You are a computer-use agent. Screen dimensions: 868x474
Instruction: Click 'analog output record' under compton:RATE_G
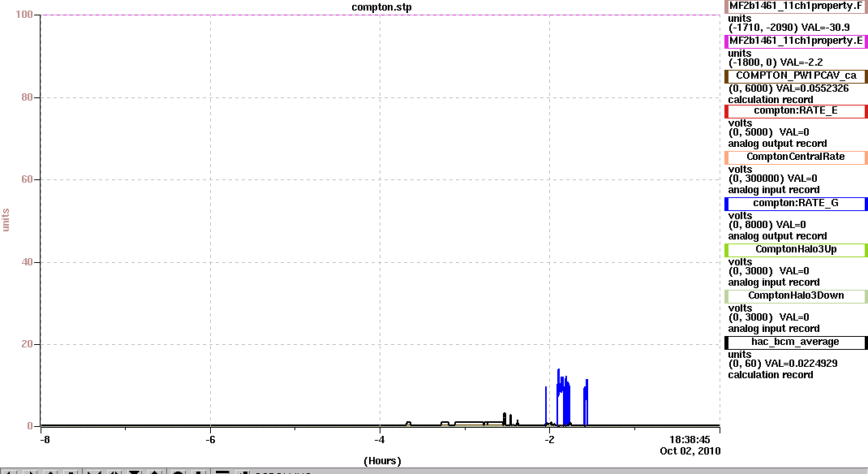777,236
